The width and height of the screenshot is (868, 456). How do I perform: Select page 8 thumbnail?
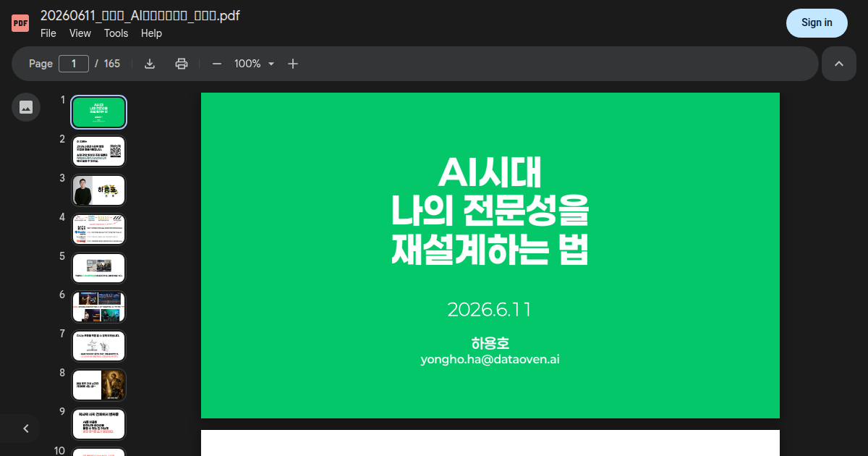pyautogui.click(x=99, y=385)
